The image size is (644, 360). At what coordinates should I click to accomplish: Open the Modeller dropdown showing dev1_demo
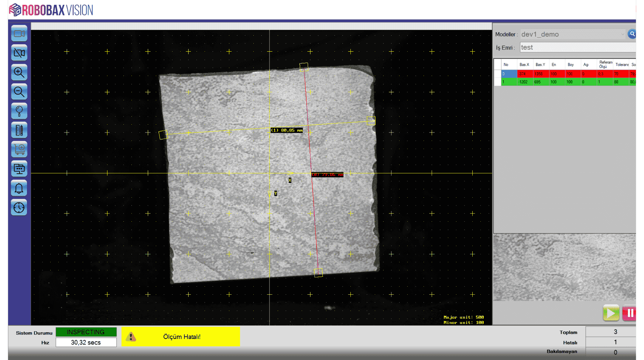pos(573,34)
